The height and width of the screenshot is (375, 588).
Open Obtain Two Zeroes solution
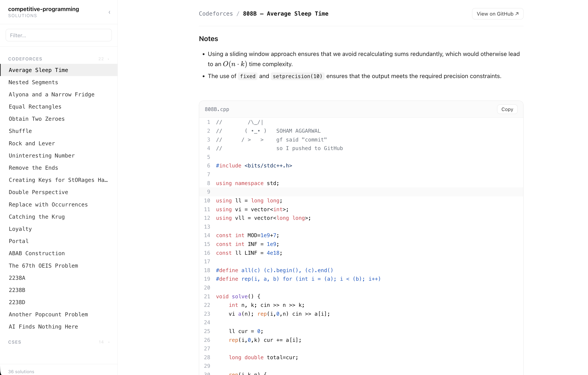(59, 119)
